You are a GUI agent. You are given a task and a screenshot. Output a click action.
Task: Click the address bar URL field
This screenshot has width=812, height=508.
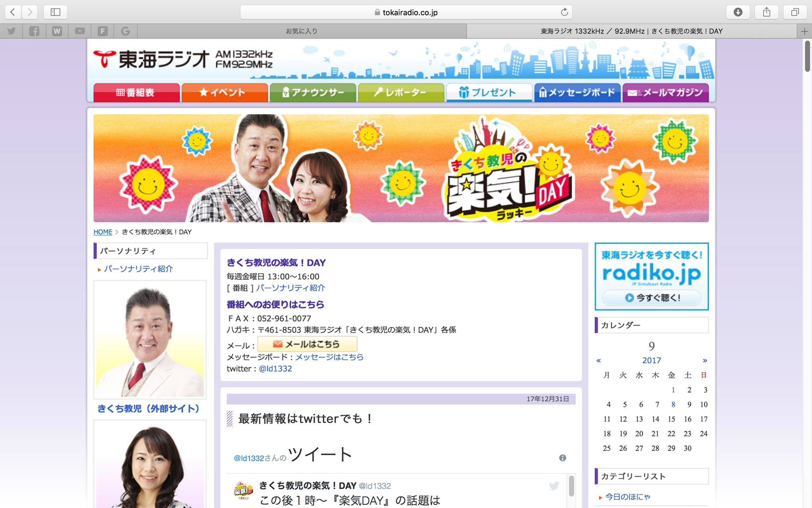coord(406,12)
